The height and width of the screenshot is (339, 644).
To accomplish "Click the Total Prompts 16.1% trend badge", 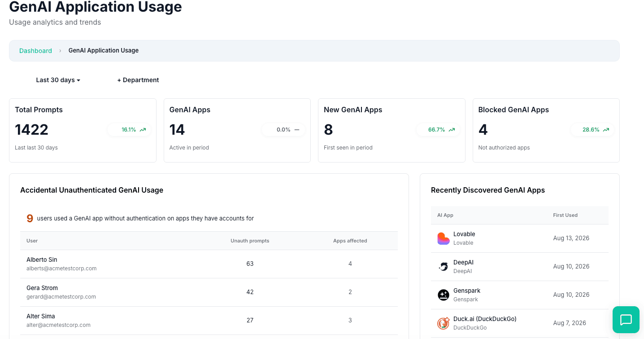I will point(129,130).
